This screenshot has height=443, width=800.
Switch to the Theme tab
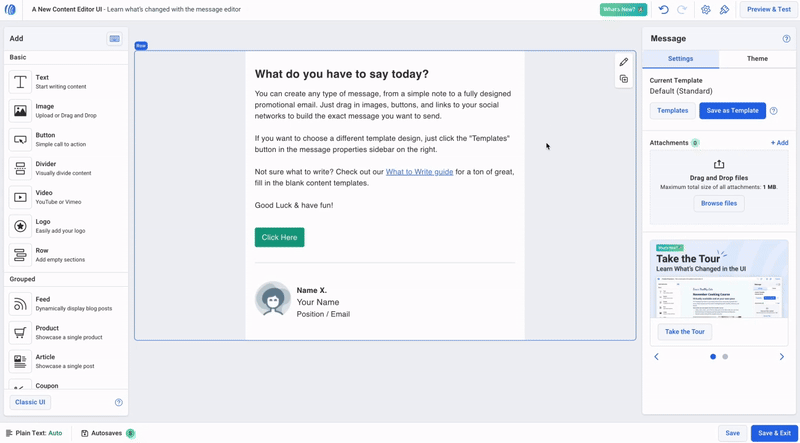pos(757,59)
